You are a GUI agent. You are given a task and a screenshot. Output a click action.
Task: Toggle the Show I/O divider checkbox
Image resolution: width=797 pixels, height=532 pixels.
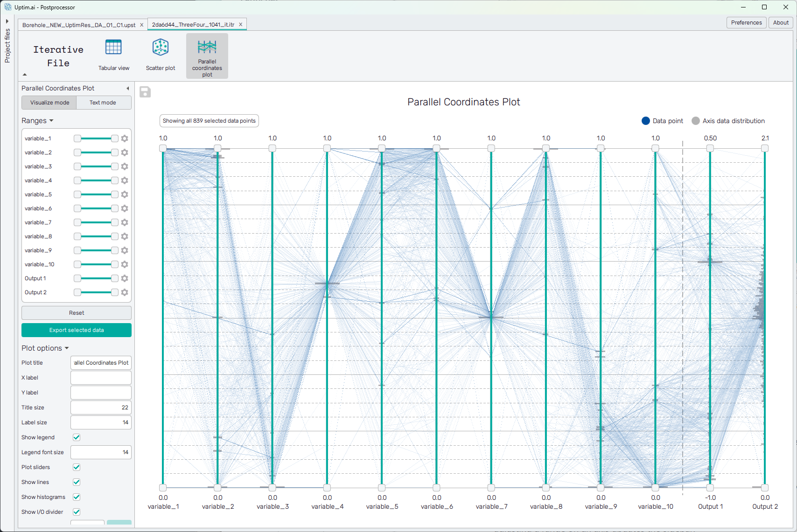77,512
